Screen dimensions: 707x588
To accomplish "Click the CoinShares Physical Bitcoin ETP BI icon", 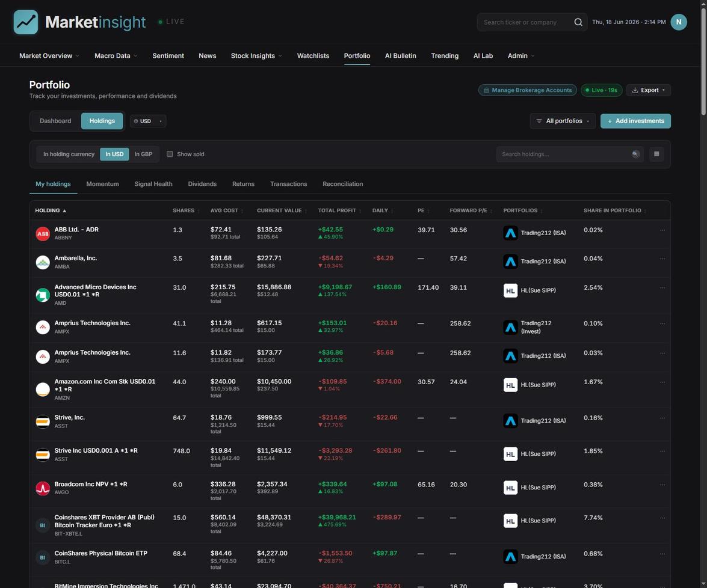I will tap(43, 557).
